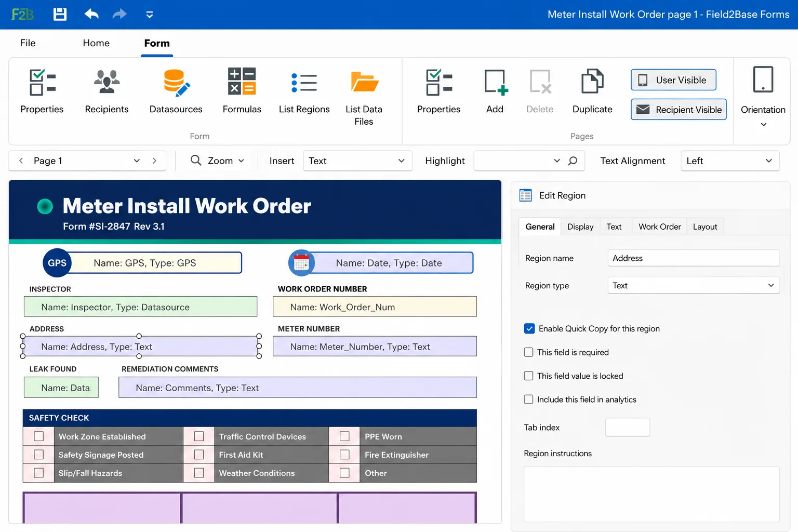The image size is (798, 532).
Task: Select the Meter_Number text region
Action: pyautogui.click(x=375, y=347)
